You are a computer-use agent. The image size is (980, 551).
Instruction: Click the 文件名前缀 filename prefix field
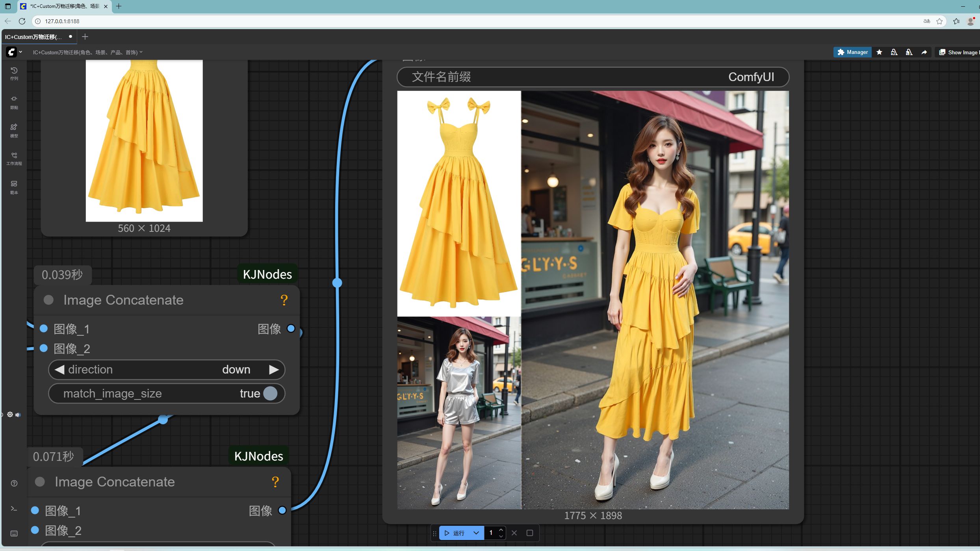[x=593, y=77]
